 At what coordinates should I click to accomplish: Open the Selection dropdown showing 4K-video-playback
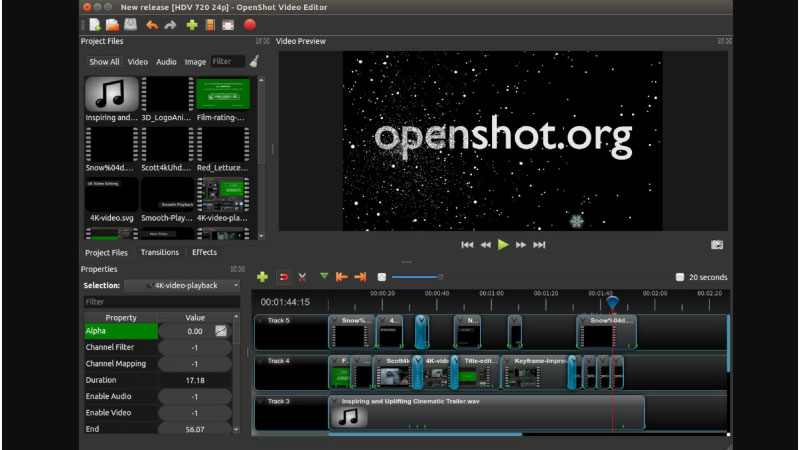click(182, 286)
